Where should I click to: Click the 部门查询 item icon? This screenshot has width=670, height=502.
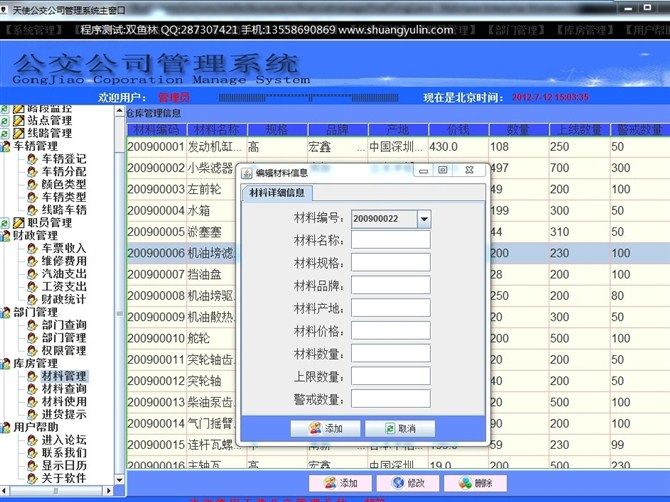click(x=32, y=325)
